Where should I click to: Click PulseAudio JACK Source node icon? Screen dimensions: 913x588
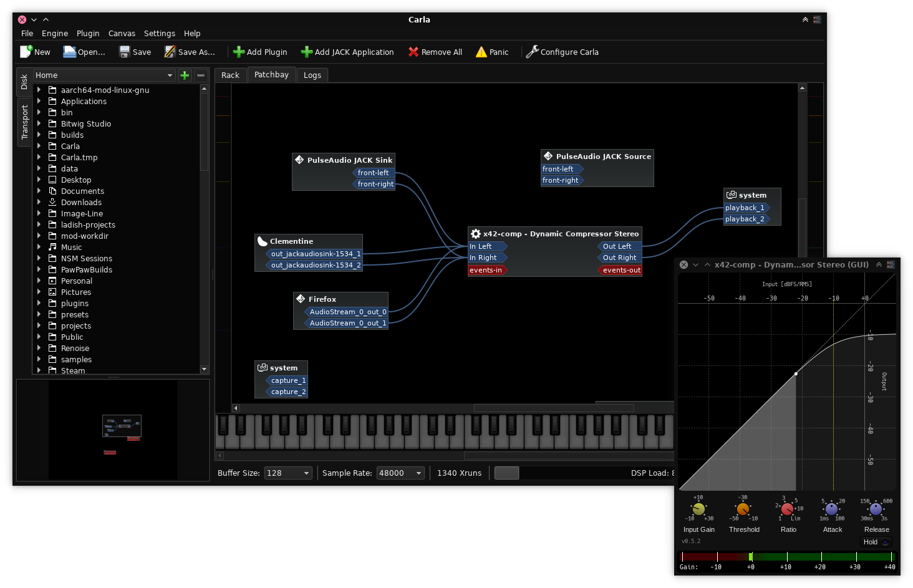point(548,156)
